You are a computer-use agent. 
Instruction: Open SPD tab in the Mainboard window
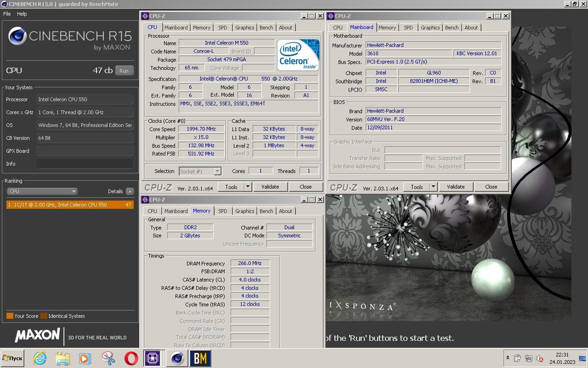click(x=408, y=28)
